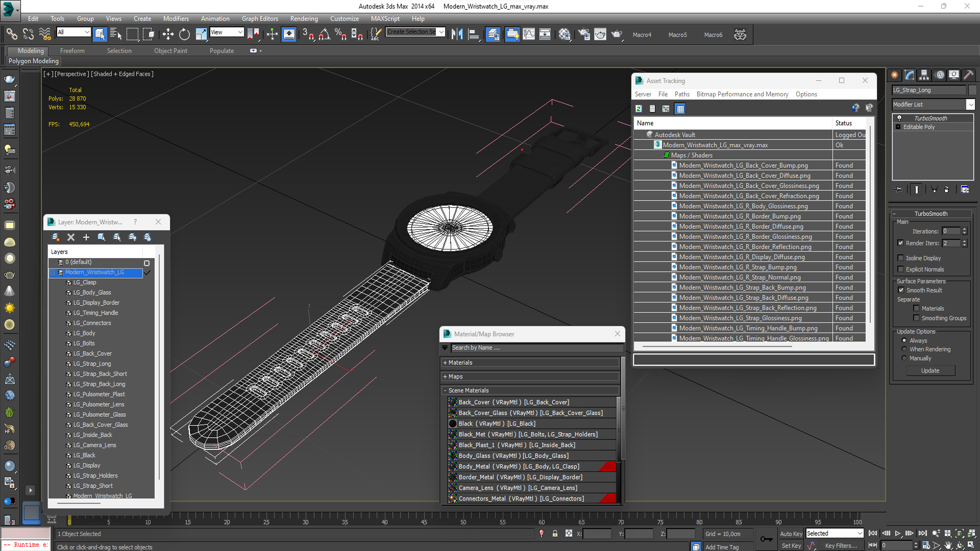The image size is (980, 551).
Task: Enable Separate by Materials checkbox
Action: coord(916,308)
